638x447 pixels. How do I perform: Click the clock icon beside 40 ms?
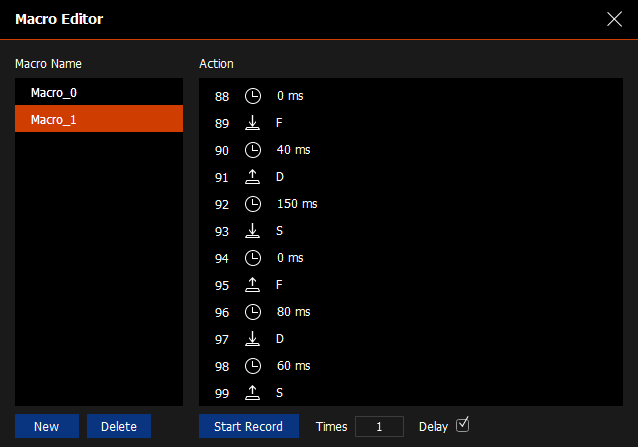[x=253, y=151]
